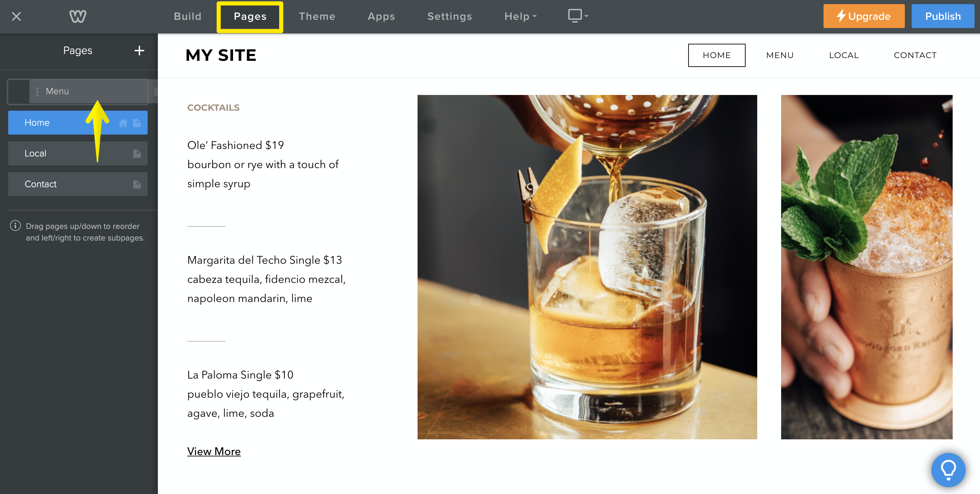Viewport: 980px width, 494px height.
Task: Follow the View More link
Action: [x=214, y=451]
